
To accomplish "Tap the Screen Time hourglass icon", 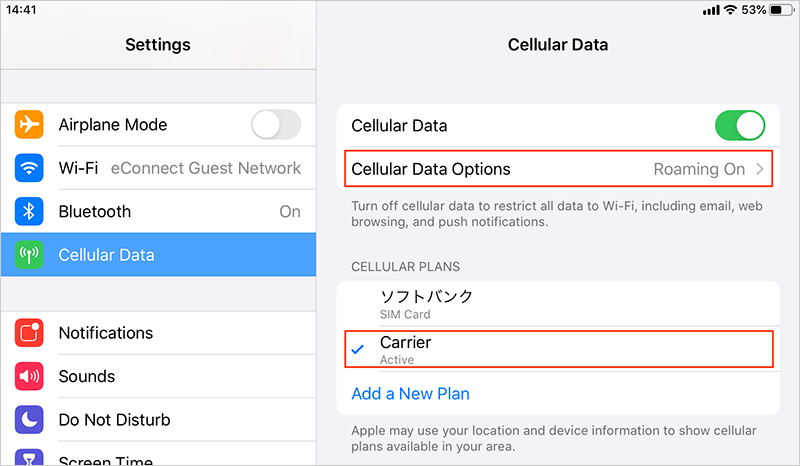I will point(29,457).
